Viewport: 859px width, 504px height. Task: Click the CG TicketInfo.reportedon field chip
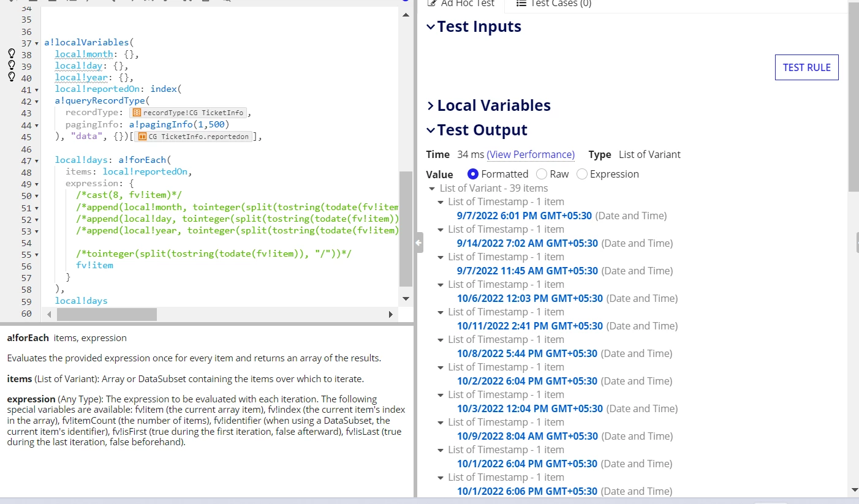(194, 137)
